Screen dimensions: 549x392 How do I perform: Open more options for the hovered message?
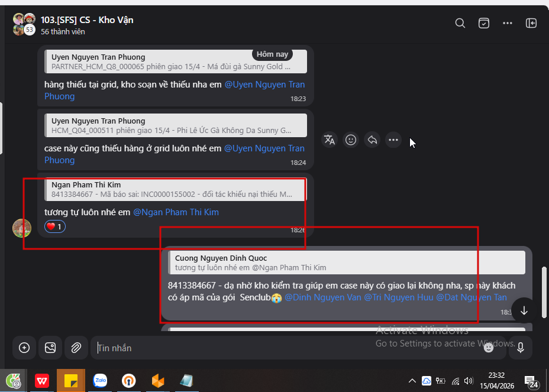(393, 140)
